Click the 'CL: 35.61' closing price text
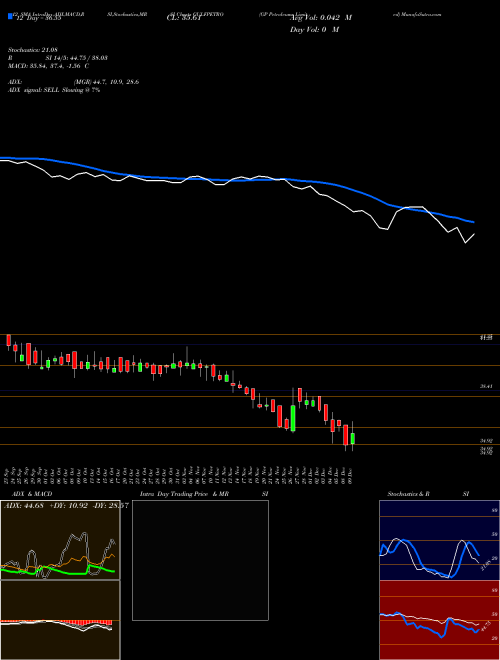This screenshot has height=660, width=500. (x=183, y=18)
